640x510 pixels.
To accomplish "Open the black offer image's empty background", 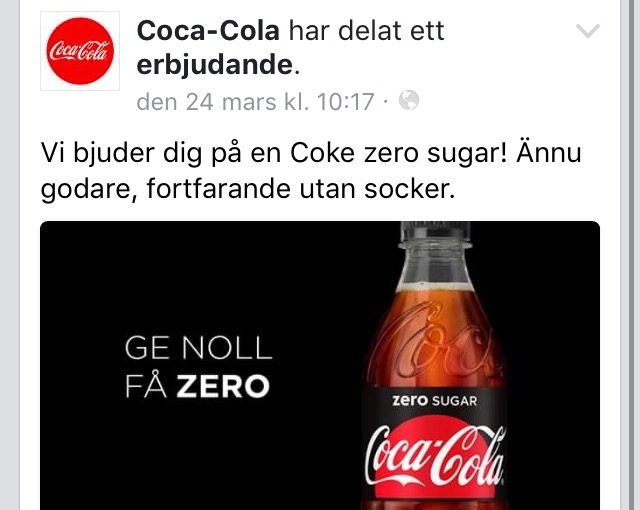I will 204,277.
